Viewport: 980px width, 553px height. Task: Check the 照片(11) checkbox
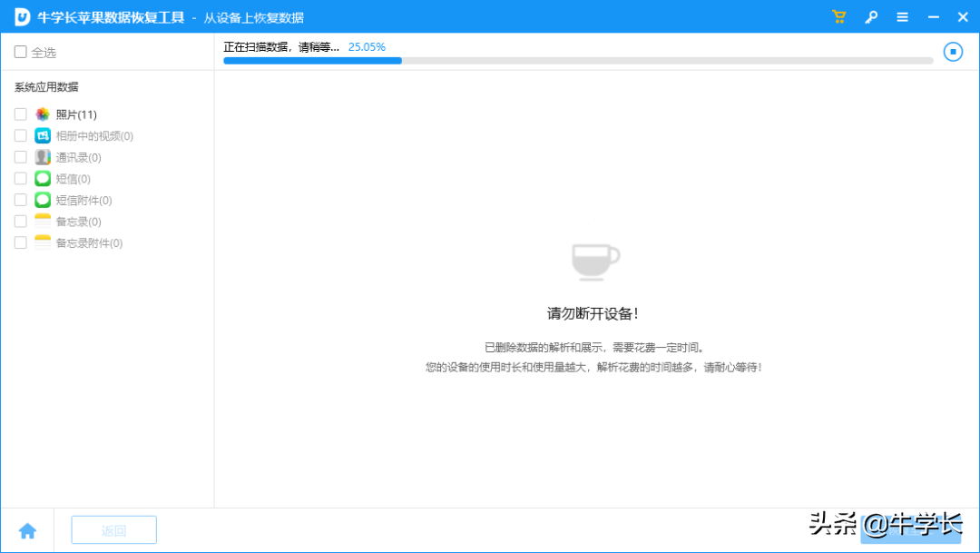pos(21,114)
